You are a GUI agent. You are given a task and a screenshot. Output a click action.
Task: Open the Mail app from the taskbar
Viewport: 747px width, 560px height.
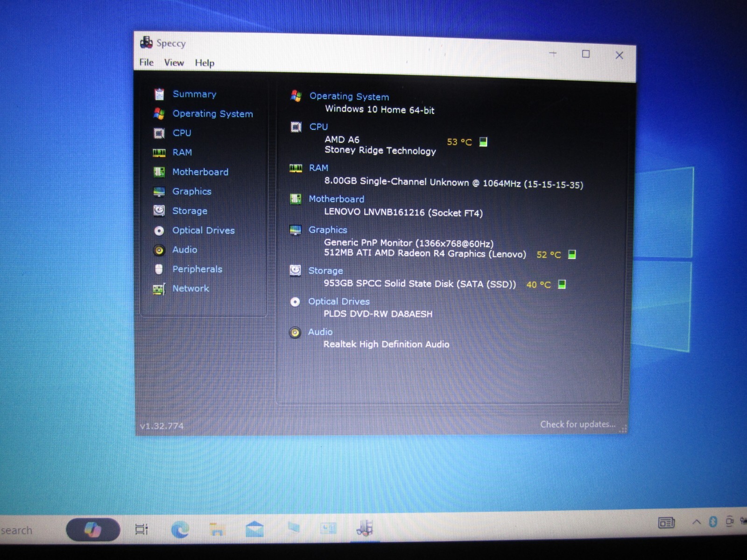click(254, 530)
